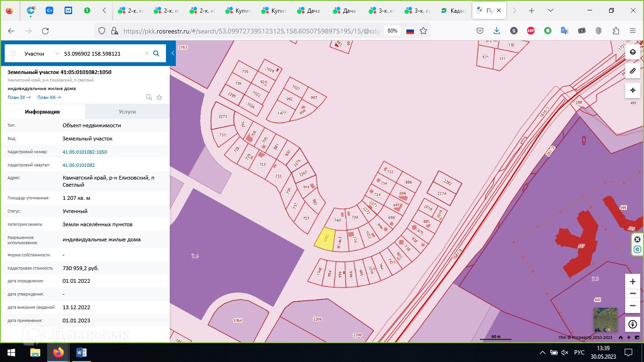Expand the Участки search type dropdown
Viewport: 644px width, 362px height.
point(57,54)
